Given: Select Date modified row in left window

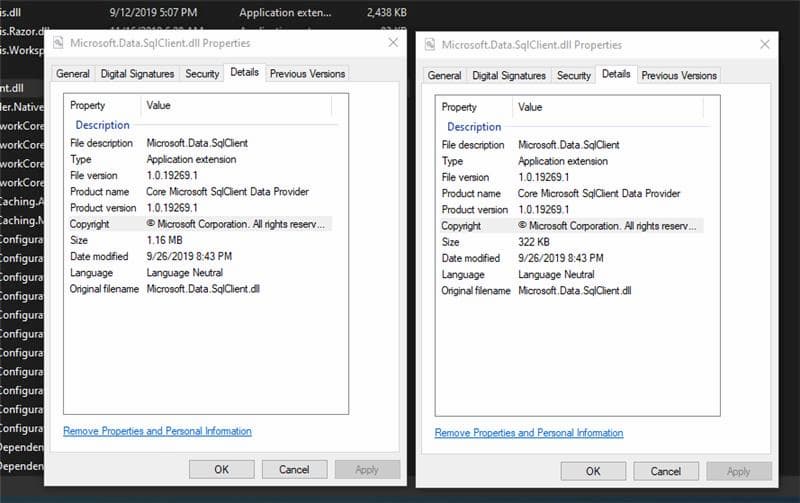Looking at the screenshot, I should [200, 257].
